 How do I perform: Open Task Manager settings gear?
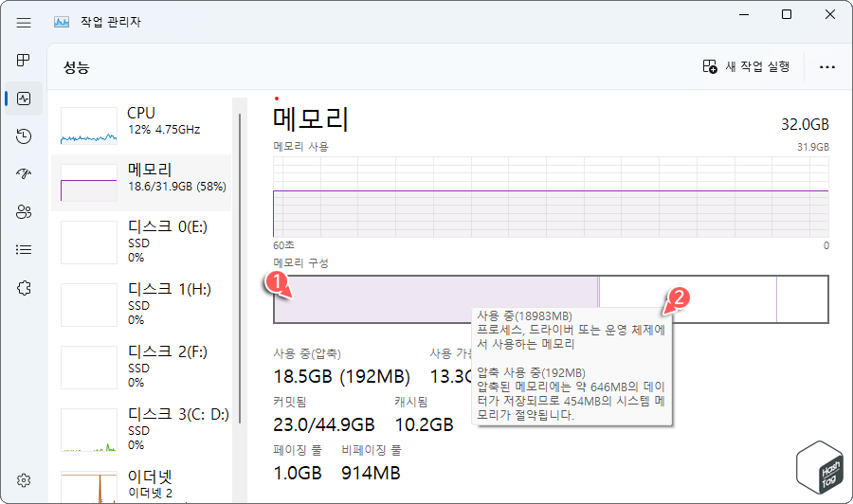coord(24,480)
